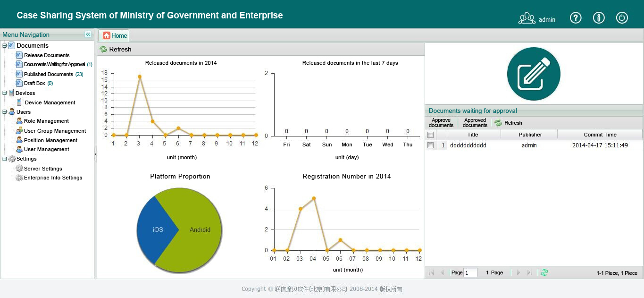Click the power logout icon

point(622,18)
